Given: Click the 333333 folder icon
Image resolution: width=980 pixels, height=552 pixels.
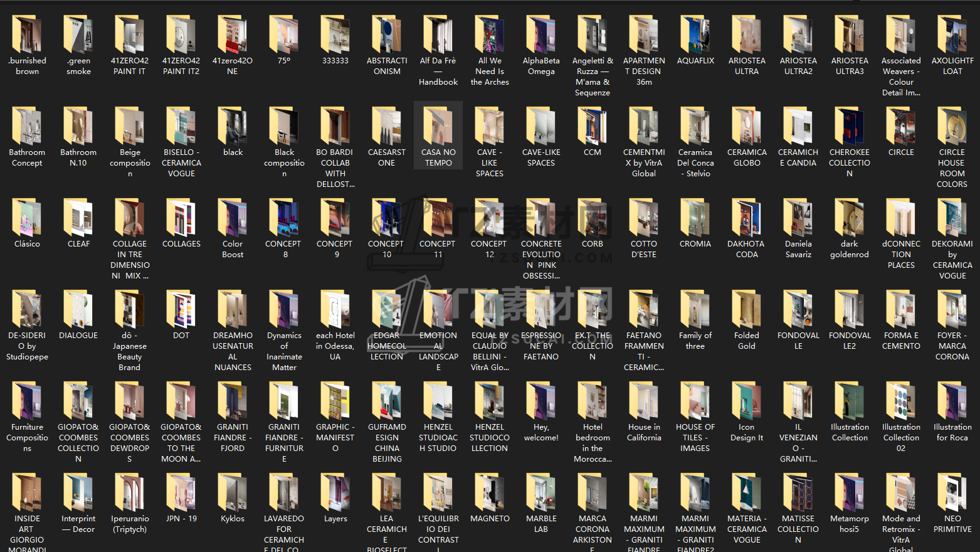Looking at the screenshot, I should point(335,34).
